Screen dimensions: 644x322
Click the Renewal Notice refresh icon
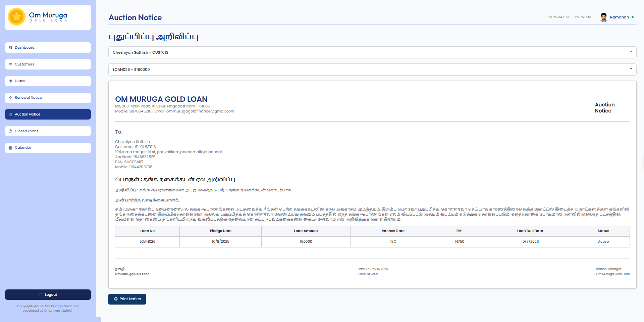10,98
